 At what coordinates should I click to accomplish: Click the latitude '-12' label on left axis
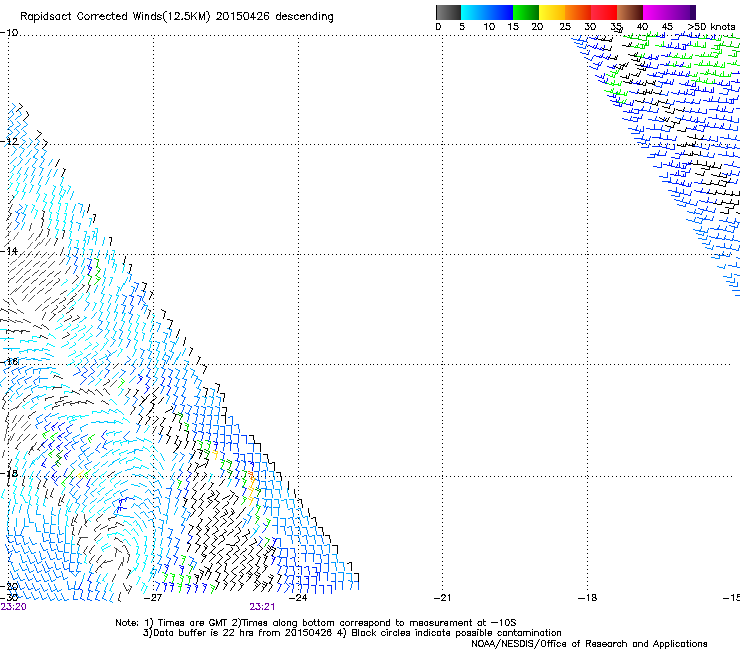[9, 142]
